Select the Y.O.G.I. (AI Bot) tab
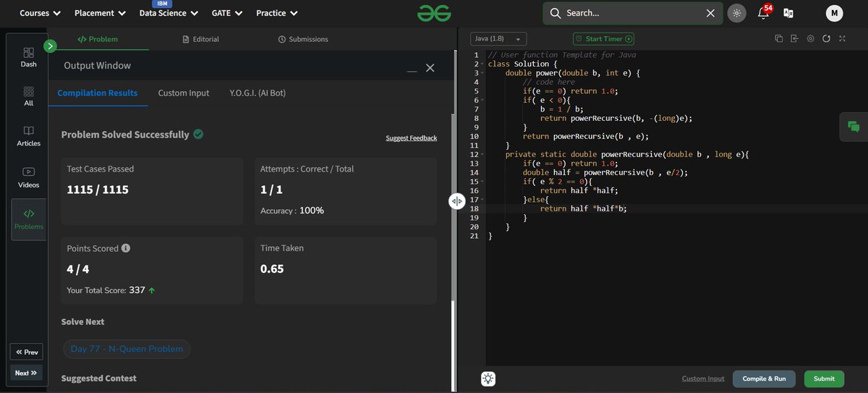This screenshot has width=868, height=393. [258, 93]
